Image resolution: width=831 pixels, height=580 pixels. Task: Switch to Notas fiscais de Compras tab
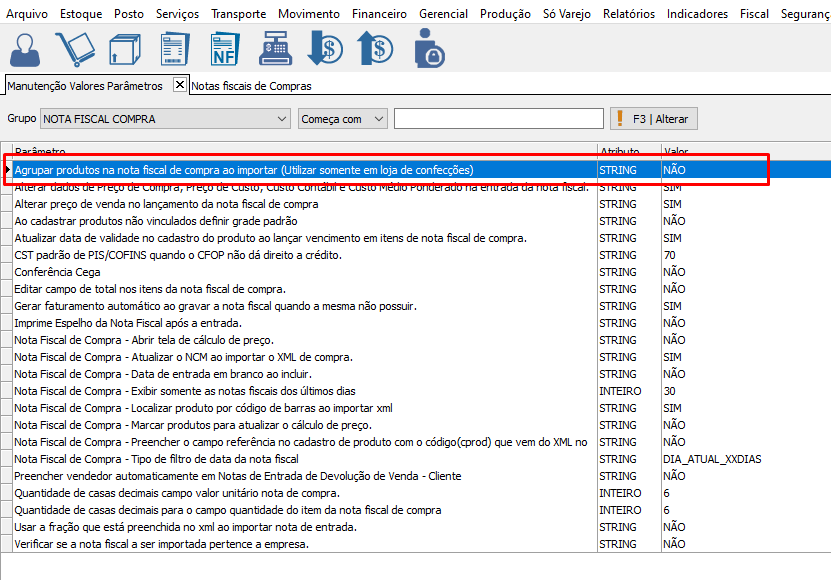(x=251, y=86)
